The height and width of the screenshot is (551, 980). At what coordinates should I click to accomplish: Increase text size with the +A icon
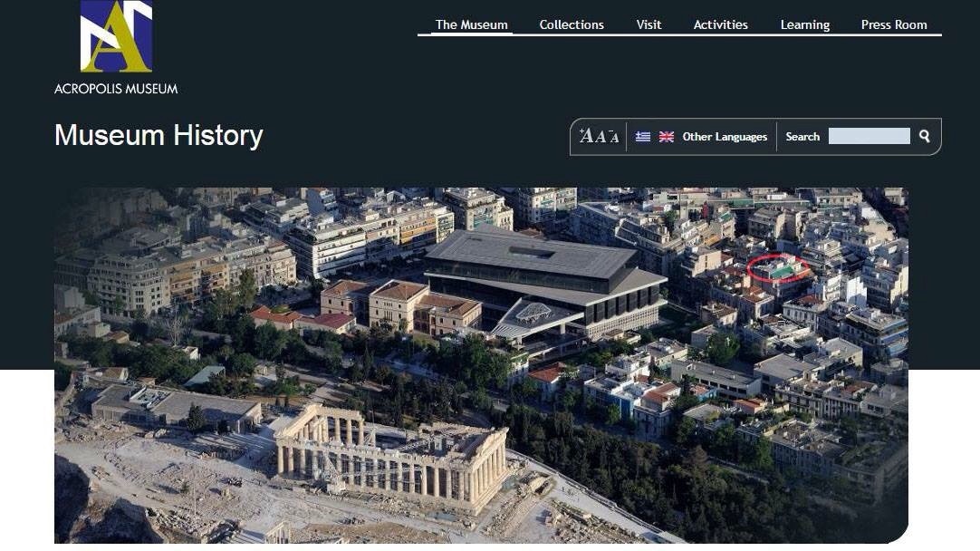pyautogui.click(x=586, y=136)
